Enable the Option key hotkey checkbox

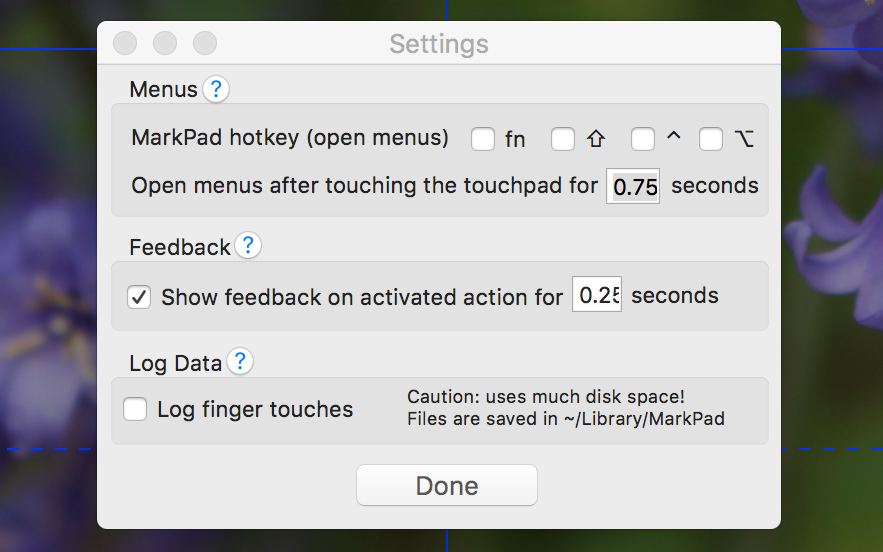point(711,139)
